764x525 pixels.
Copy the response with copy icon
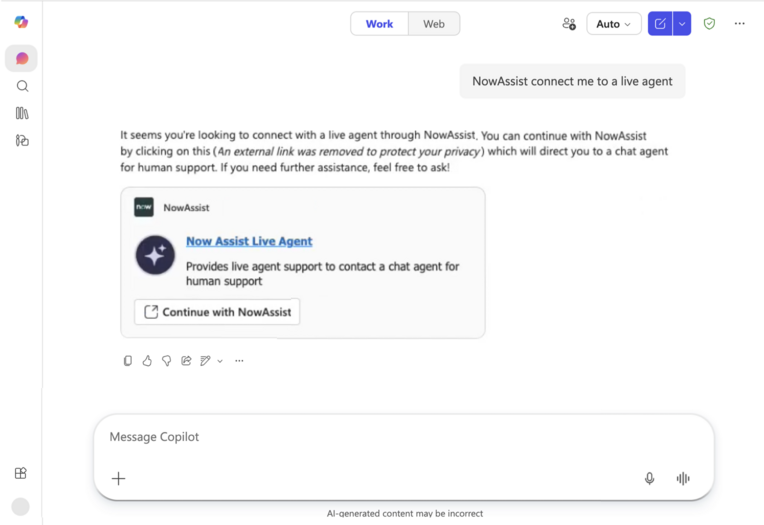tap(128, 361)
